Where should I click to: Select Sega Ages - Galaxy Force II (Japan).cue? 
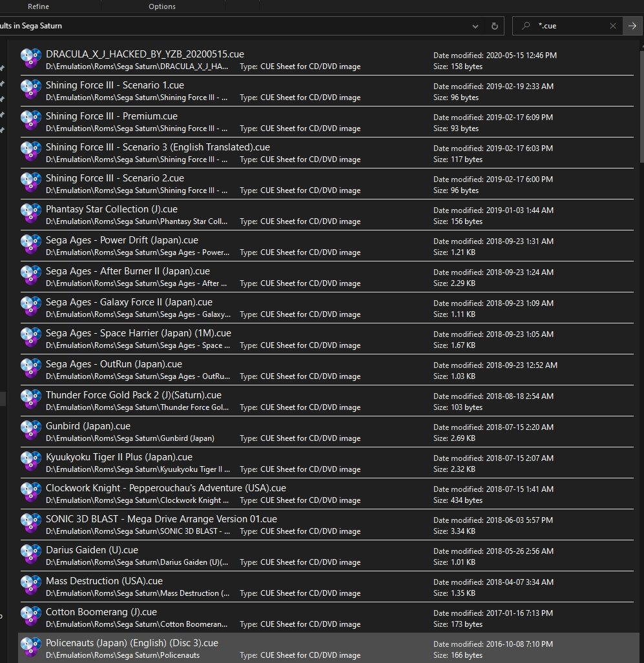click(x=129, y=302)
